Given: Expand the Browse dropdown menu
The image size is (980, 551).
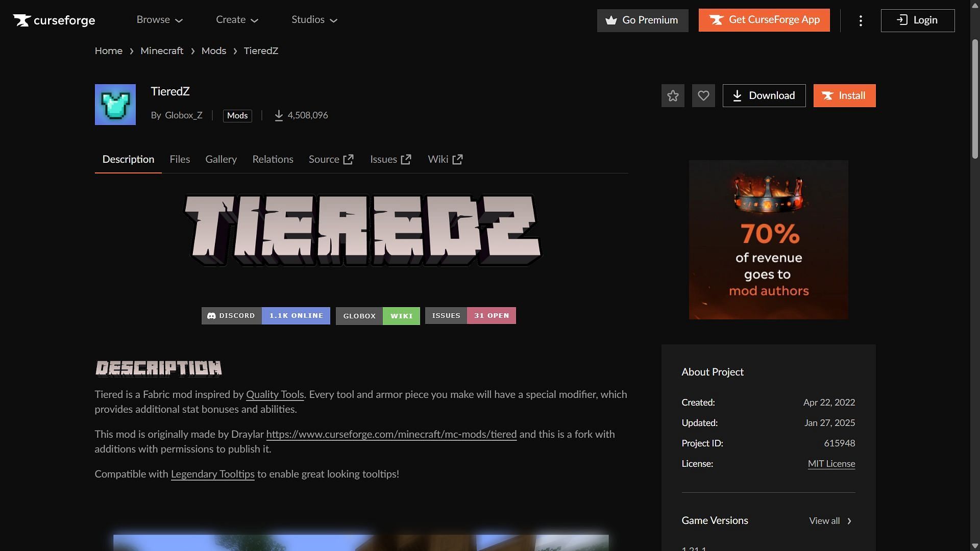Looking at the screenshot, I should 159,20.
